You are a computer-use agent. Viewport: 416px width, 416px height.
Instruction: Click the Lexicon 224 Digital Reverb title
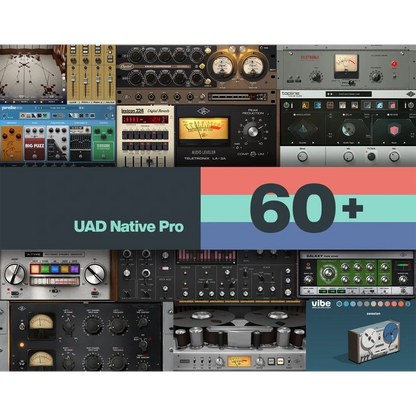coord(145,111)
